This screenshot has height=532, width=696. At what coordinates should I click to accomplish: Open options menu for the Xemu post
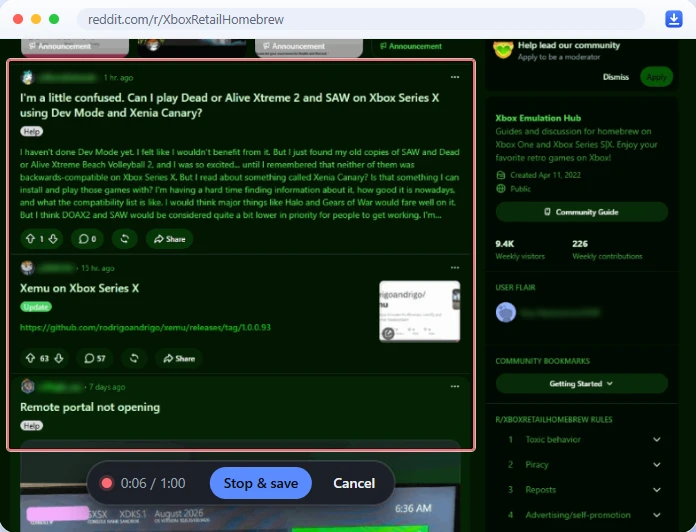pos(455,268)
